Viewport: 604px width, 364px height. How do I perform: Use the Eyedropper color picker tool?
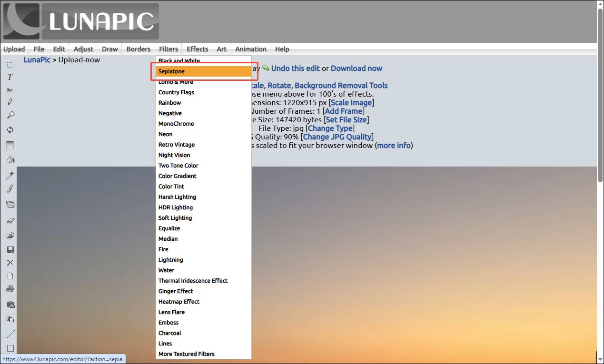[10, 175]
